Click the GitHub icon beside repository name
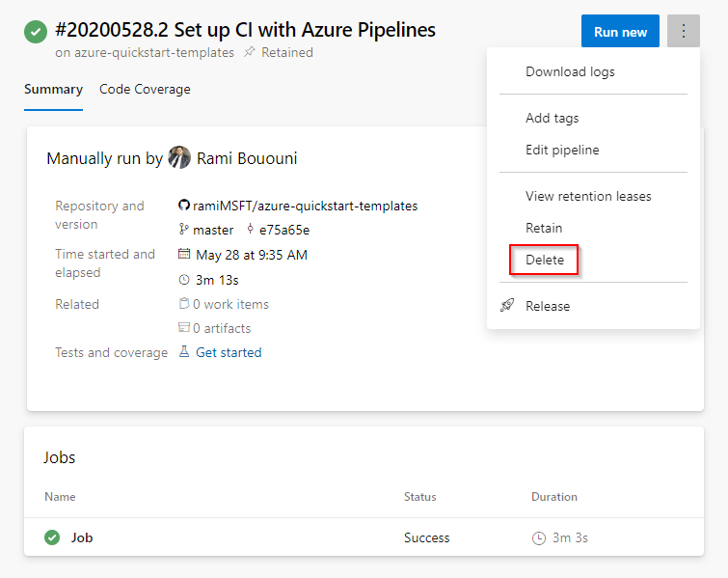This screenshot has height=578, width=728. tap(184, 206)
